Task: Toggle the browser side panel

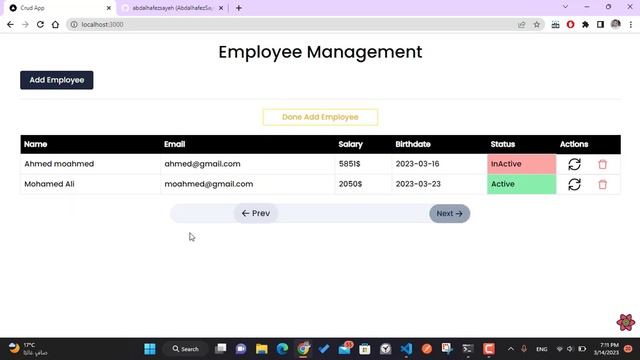Action: coord(600,24)
